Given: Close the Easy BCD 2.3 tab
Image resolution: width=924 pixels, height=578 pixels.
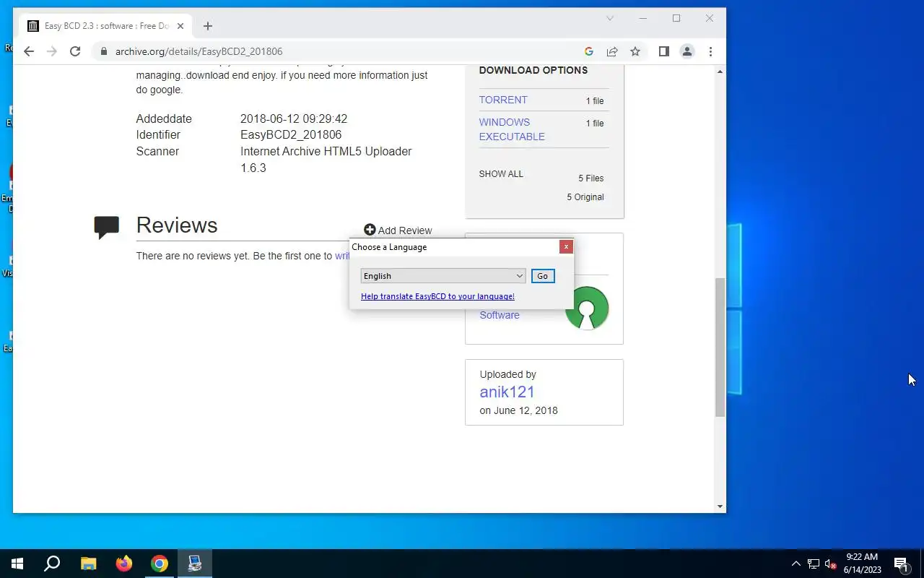Looking at the screenshot, I should pyautogui.click(x=180, y=26).
